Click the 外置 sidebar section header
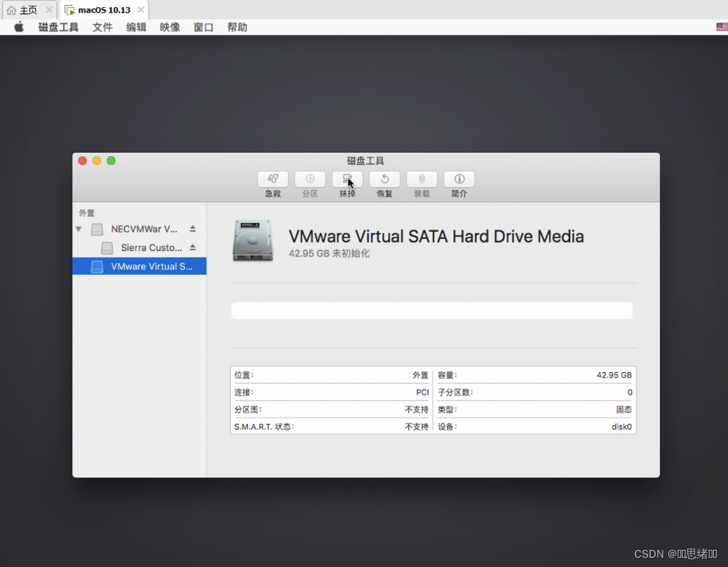The image size is (728, 567). coord(87,213)
